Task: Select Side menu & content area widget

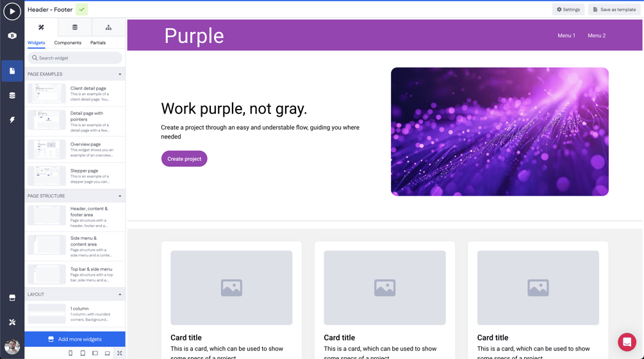Action: pos(75,246)
